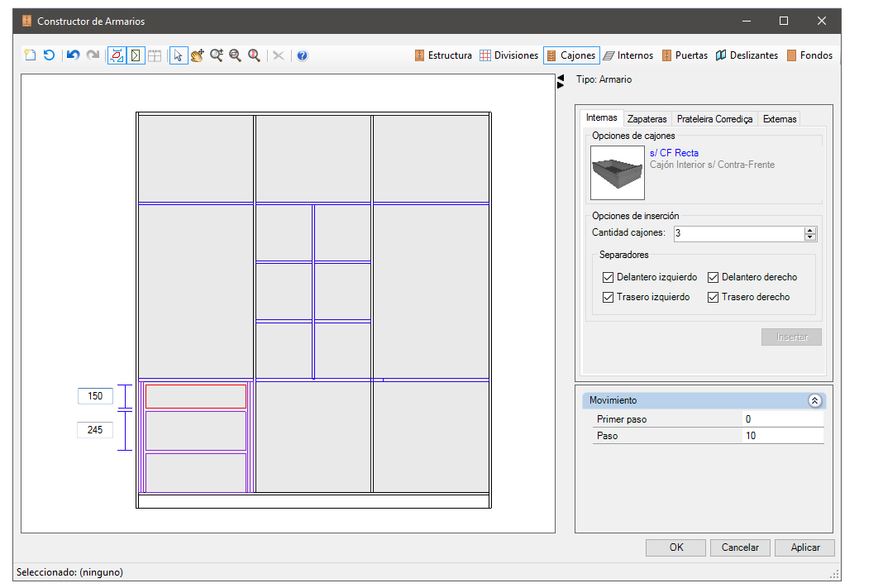Select the hand pan tool

(197, 55)
